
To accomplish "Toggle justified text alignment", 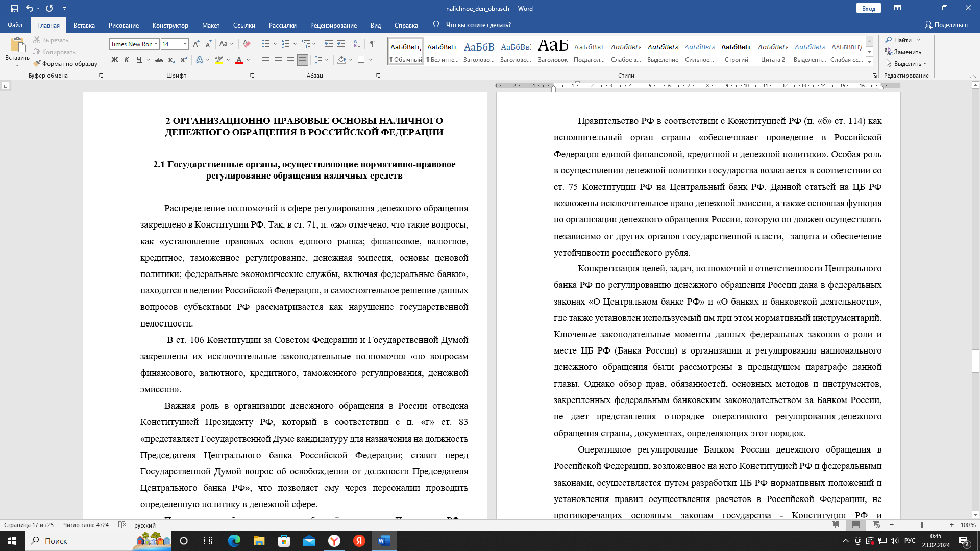I will point(303,60).
